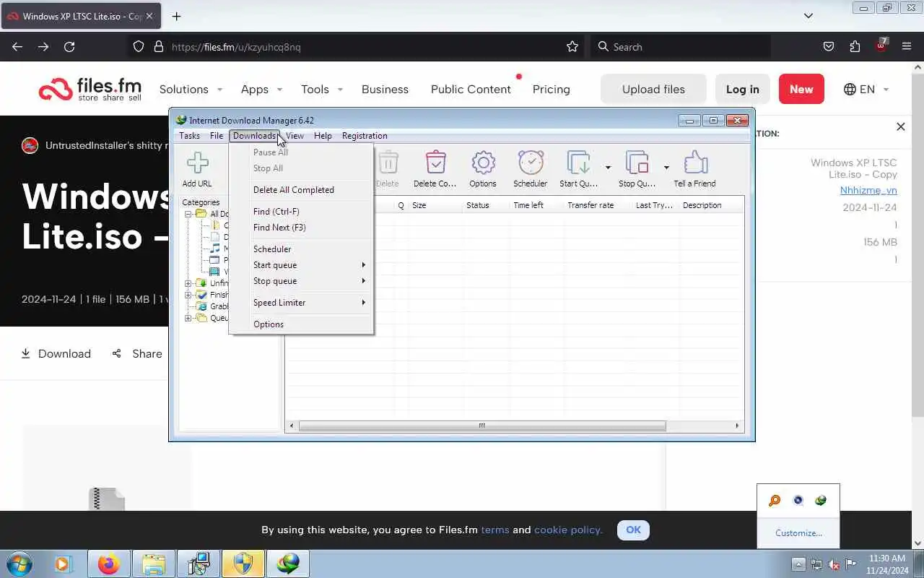
Task: Click the Start Queue toolbar icon
Action: (578, 168)
